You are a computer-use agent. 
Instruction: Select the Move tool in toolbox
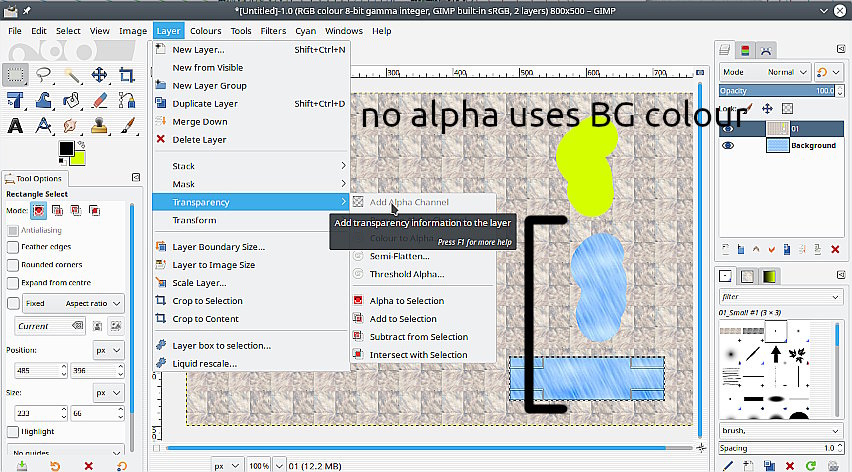[99, 74]
